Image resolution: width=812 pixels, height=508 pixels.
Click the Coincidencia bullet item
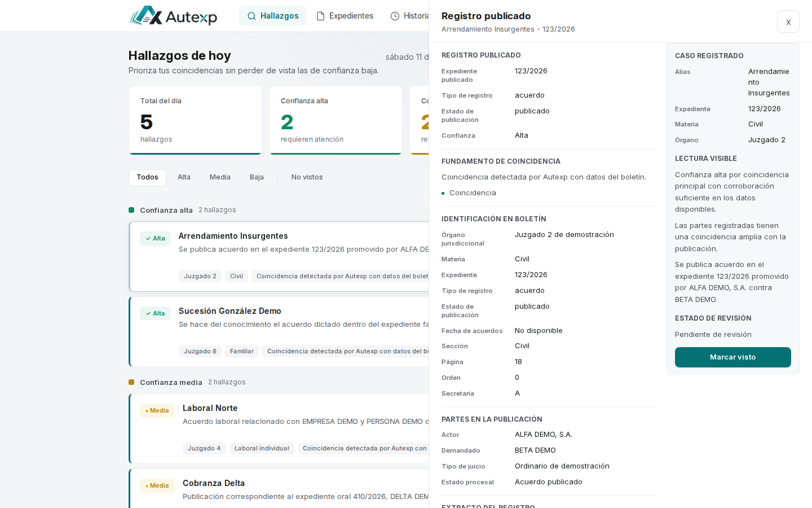click(473, 193)
